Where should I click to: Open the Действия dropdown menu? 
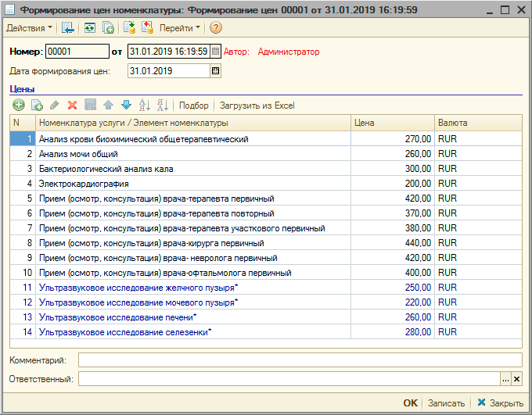pos(30,28)
